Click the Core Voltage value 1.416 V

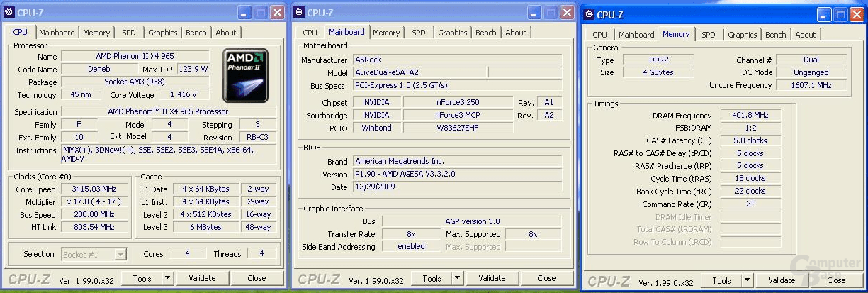tap(184, 94)
